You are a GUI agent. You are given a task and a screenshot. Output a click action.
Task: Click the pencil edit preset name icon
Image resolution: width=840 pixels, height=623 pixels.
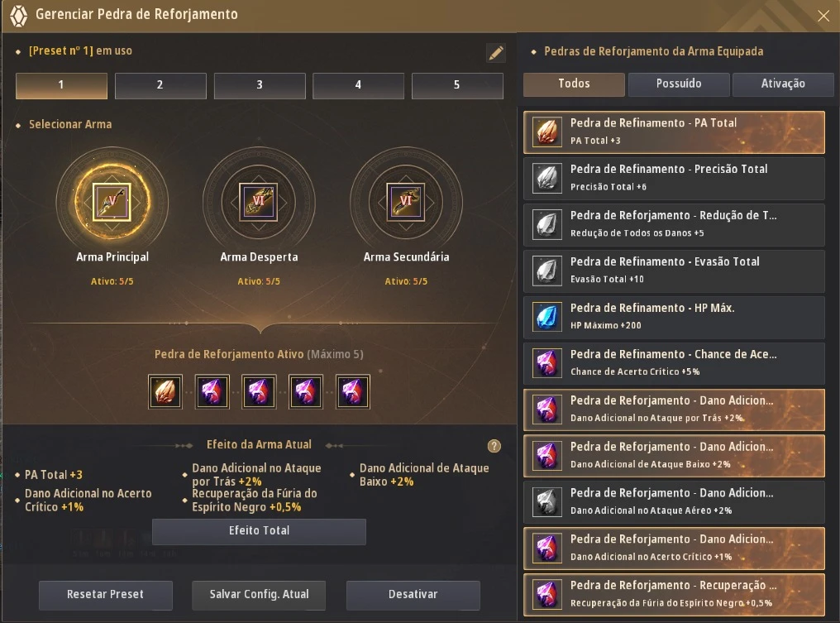click(496, 53)
